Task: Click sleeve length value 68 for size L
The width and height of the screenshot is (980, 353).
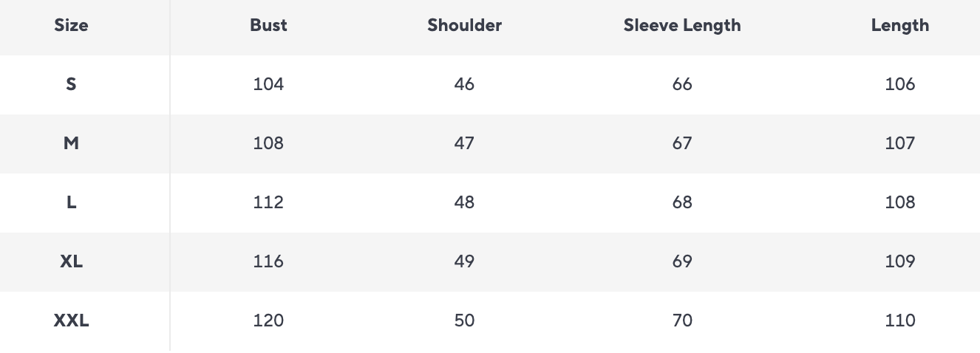Action: click(682, 202)
